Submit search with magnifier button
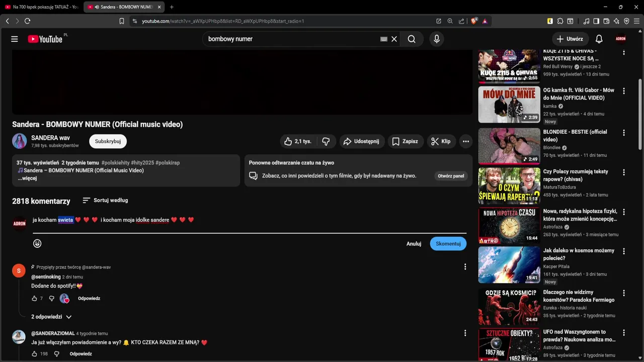The height and width of the screenshot is (362, 644). (412, 39)
